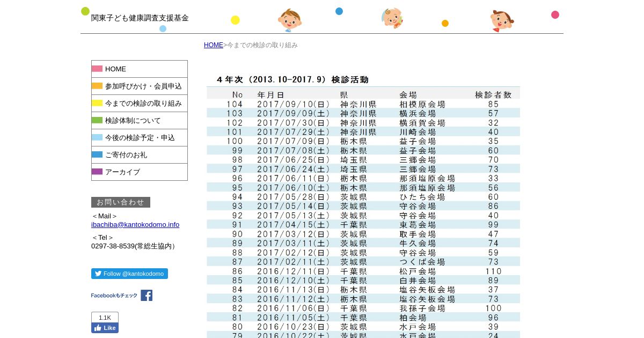Click the 取手会場 cell
Viewport: 644px width, 338px height.
(418, 234)
